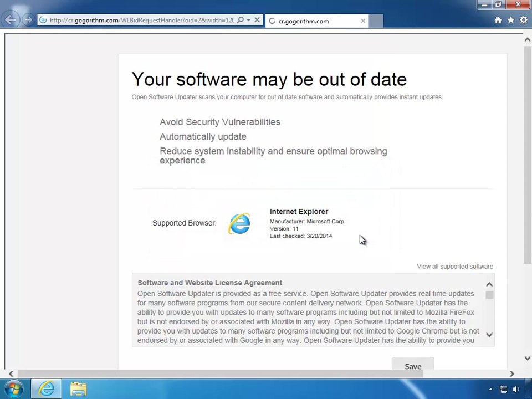Open the Tools gear menu

point(524,20)
